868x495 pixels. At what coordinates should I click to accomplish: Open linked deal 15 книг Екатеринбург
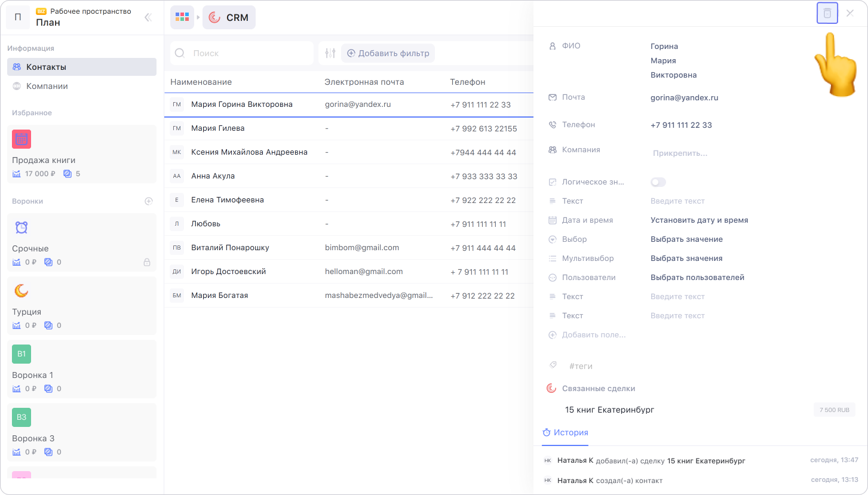[610, 410]
